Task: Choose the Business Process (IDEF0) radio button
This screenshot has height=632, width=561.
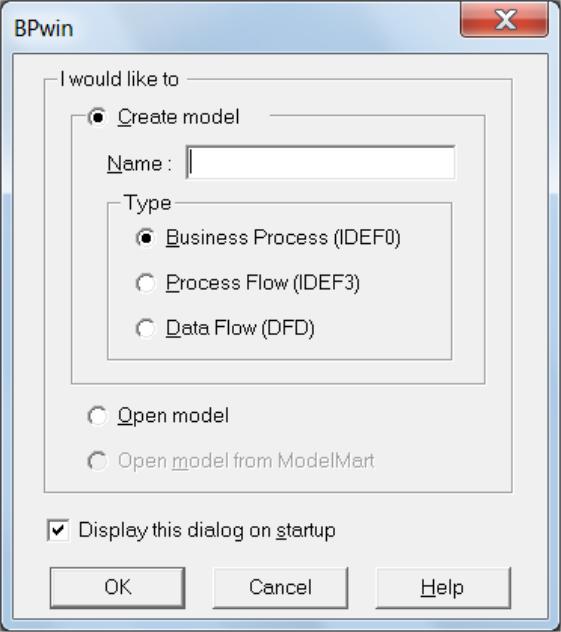Action: point(145,238)
